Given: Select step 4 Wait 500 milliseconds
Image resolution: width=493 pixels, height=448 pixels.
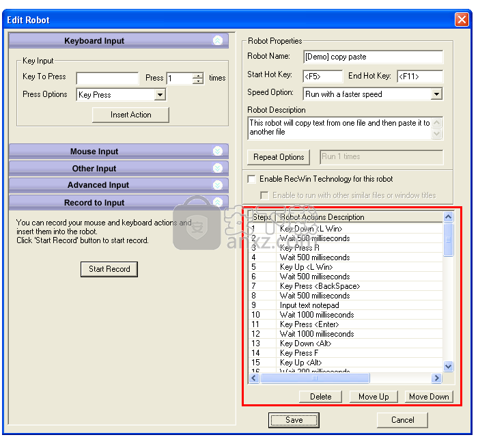Looking at the screenshot, I should tap(346, 257).
